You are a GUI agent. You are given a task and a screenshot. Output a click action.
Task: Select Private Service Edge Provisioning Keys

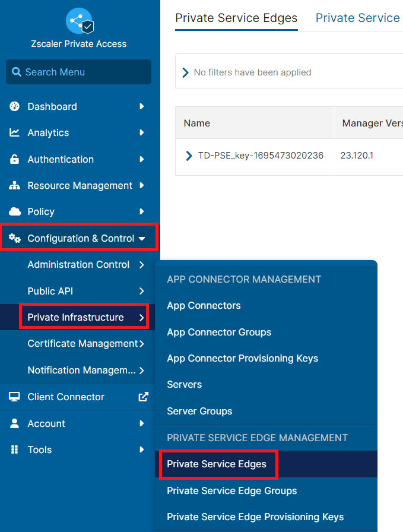click(255, 517)
